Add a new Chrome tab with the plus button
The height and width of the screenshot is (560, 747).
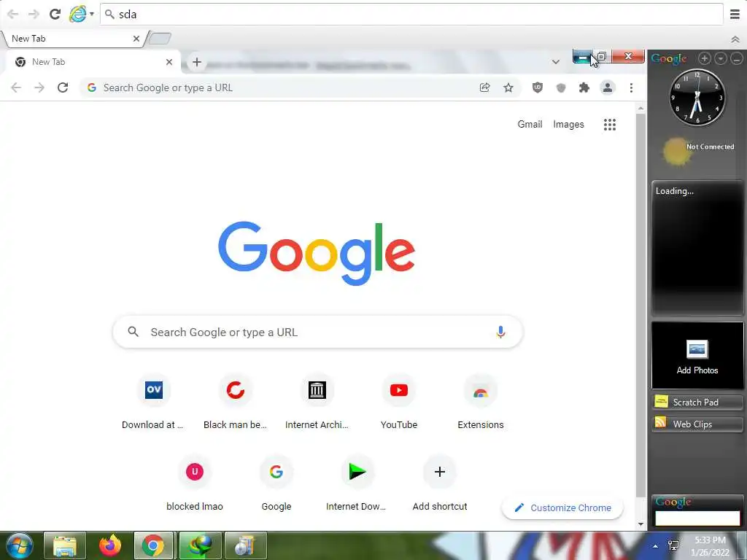(197, 62)
